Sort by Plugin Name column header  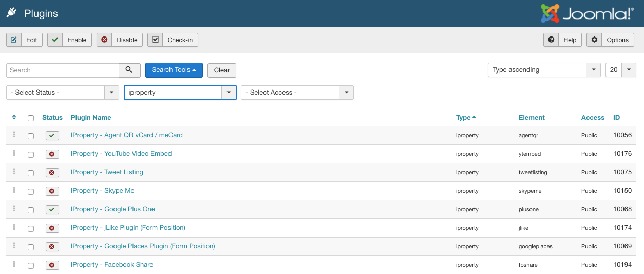91,118
